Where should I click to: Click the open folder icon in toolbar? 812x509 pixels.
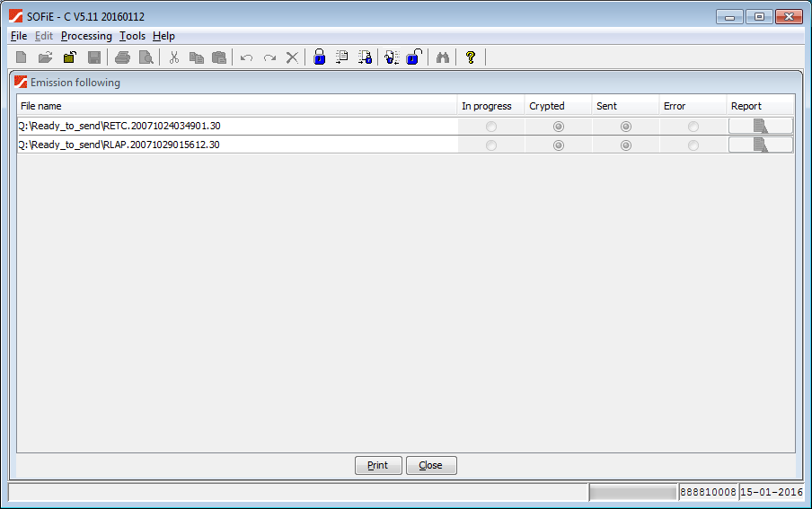[46, 57]
